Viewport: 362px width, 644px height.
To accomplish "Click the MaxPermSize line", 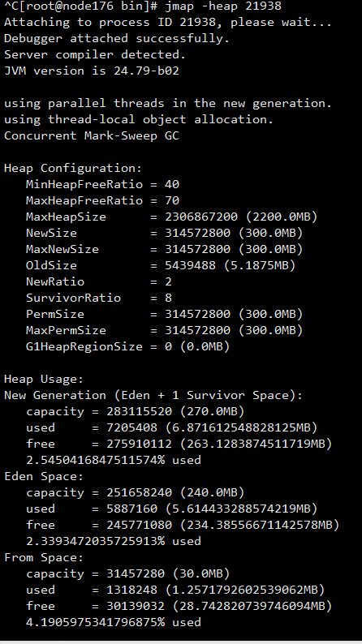I will pos(164,330).
